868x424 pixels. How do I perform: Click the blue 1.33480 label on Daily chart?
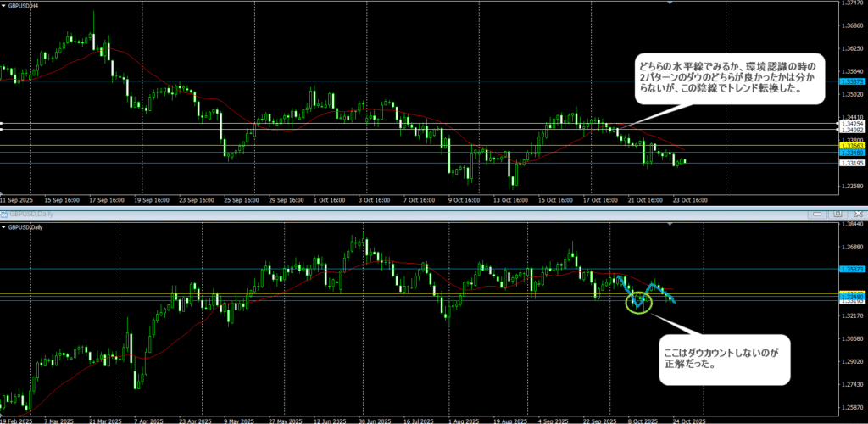point(851,297)
